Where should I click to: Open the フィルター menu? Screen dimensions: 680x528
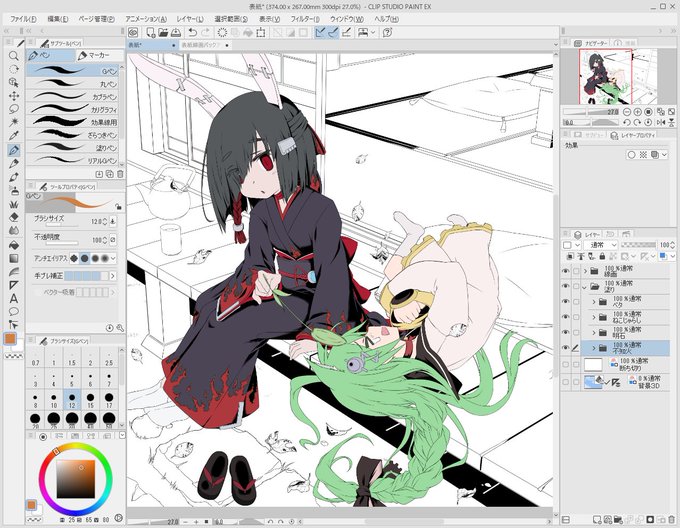(305, 19)
